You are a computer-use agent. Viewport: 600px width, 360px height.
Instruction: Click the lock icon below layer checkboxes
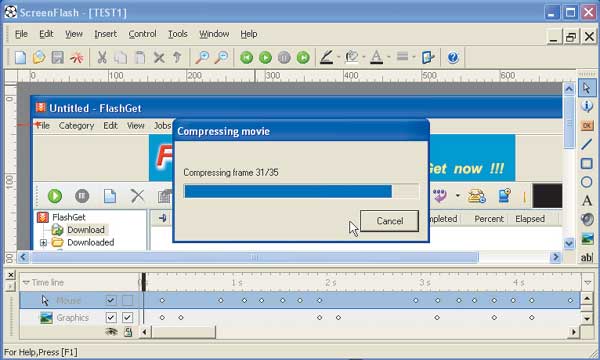pyautogui.click(x=128, y=332)
